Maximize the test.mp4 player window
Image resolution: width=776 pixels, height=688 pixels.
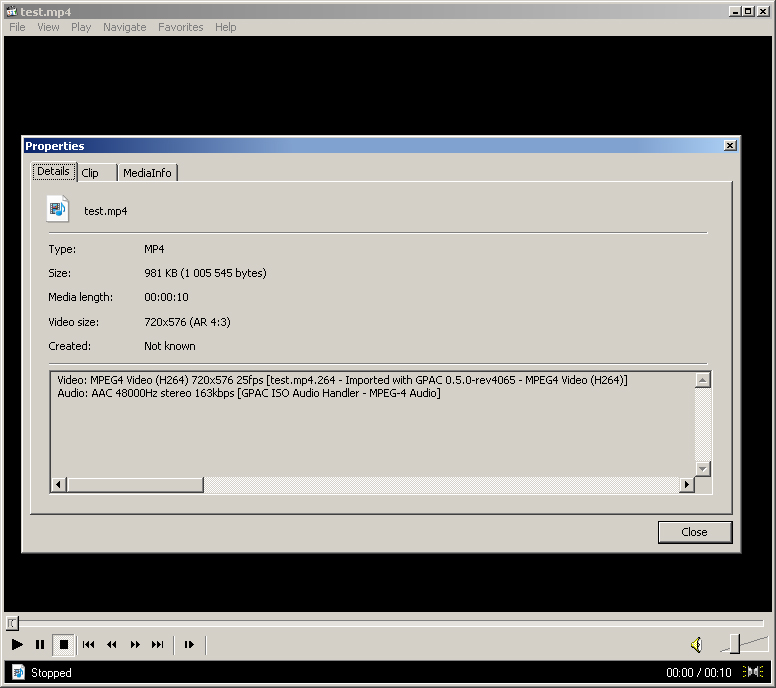coord(748,11)
